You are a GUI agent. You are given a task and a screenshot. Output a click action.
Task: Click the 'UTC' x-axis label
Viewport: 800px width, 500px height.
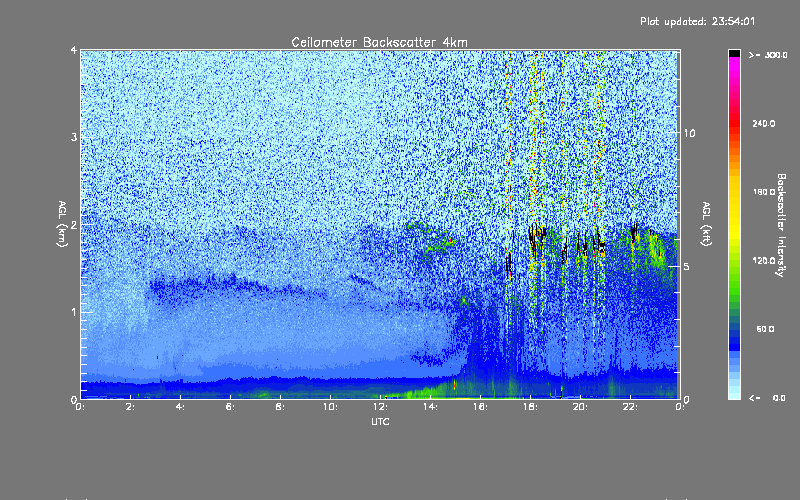point(380,421)
